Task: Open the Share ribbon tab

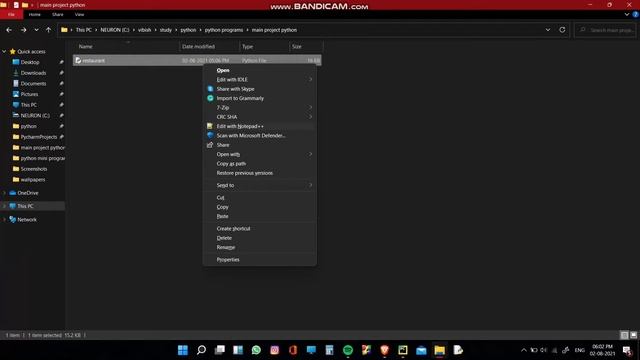Action: (x=58, y=14)
